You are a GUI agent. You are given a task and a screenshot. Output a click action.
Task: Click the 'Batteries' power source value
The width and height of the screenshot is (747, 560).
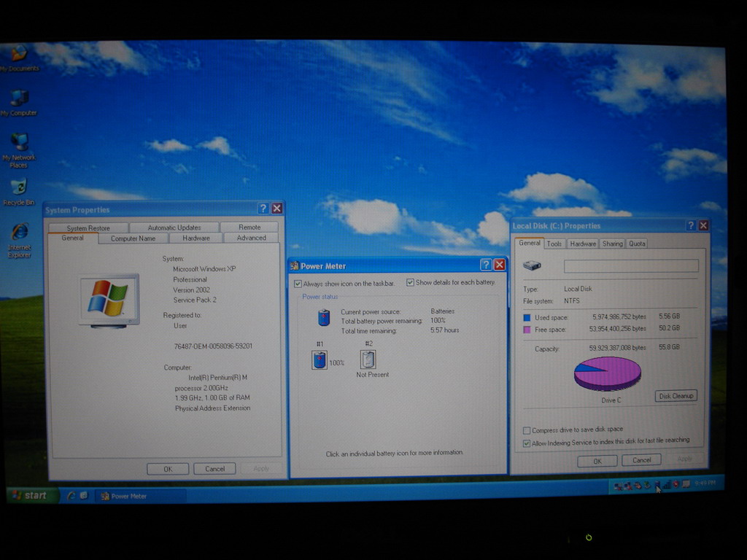point(443,311)
